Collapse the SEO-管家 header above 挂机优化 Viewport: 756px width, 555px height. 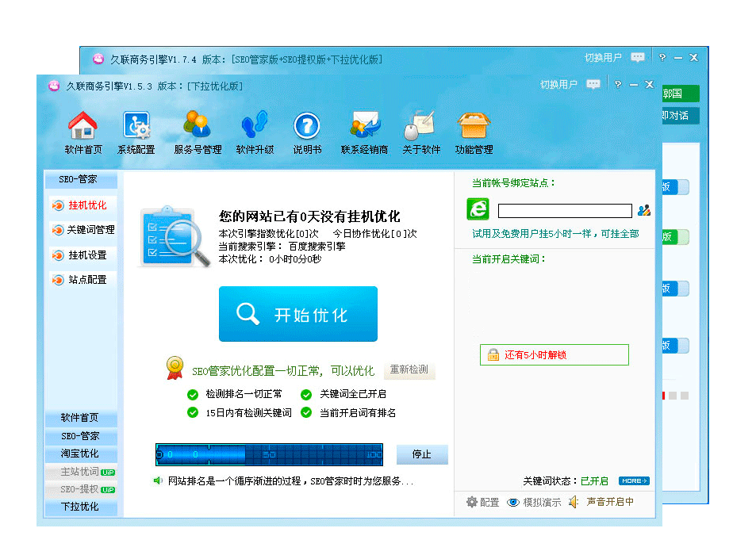coord(81,179)
